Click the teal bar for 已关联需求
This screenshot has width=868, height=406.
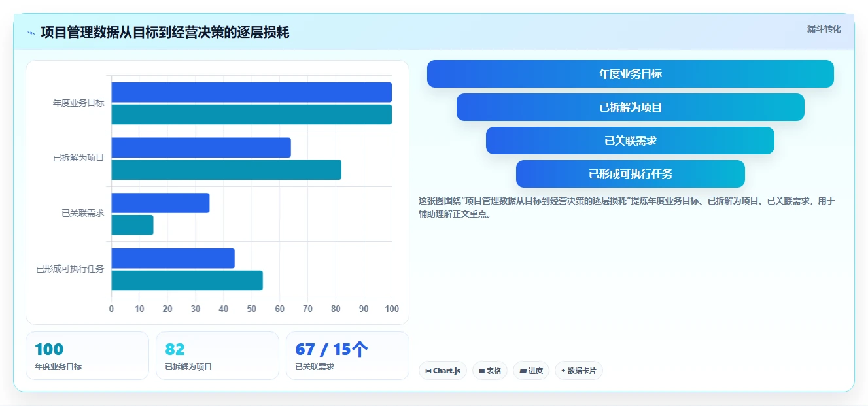pos(133,225)
